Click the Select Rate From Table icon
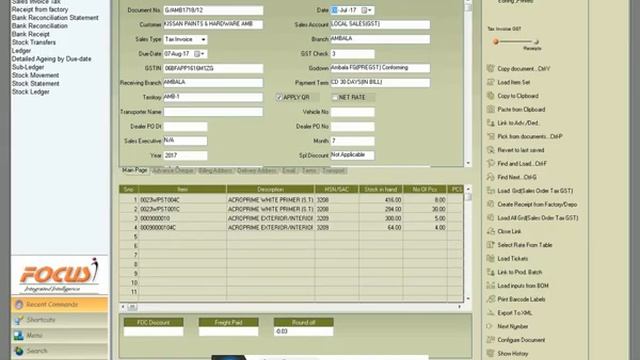Screen dimensions: 640x360 491,244
